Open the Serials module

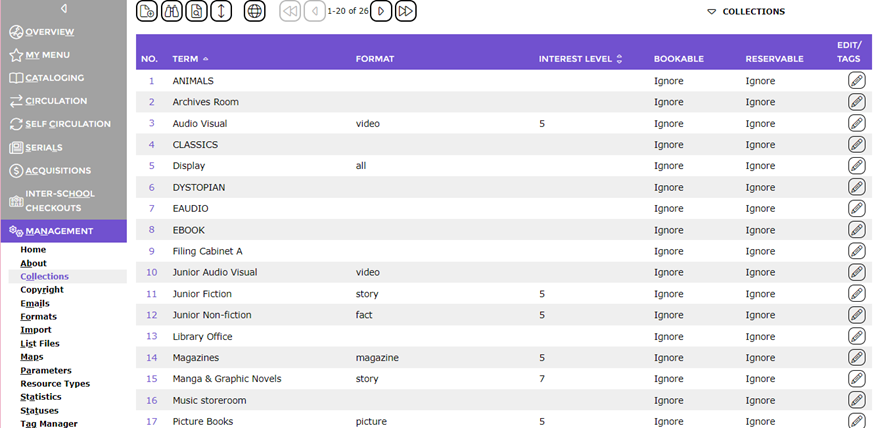(x=36, y=148)
